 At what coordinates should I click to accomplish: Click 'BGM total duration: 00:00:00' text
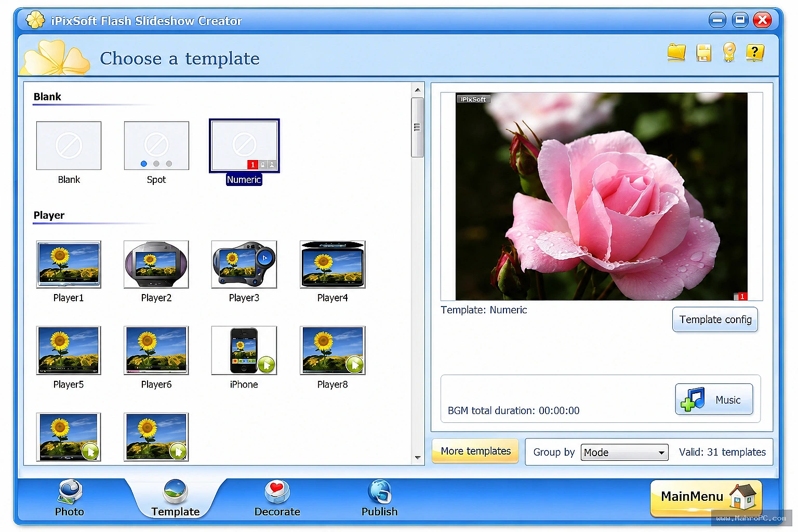(513, 410)
